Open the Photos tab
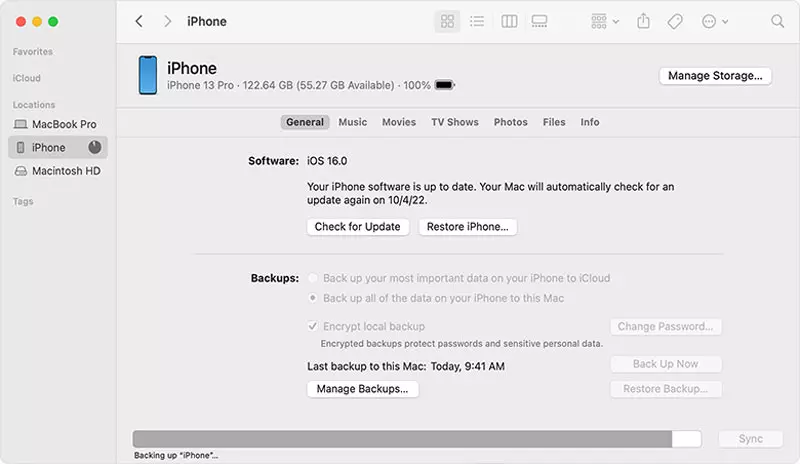 [x=510, y=122]
